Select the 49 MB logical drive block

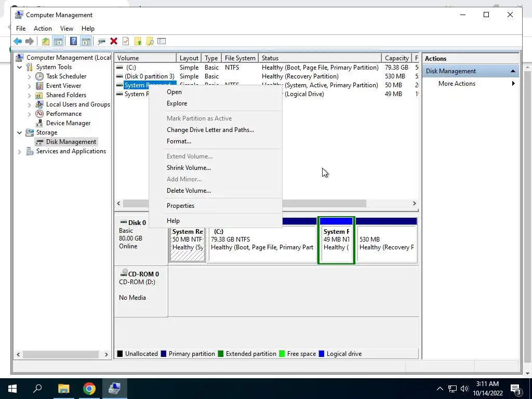336,241
